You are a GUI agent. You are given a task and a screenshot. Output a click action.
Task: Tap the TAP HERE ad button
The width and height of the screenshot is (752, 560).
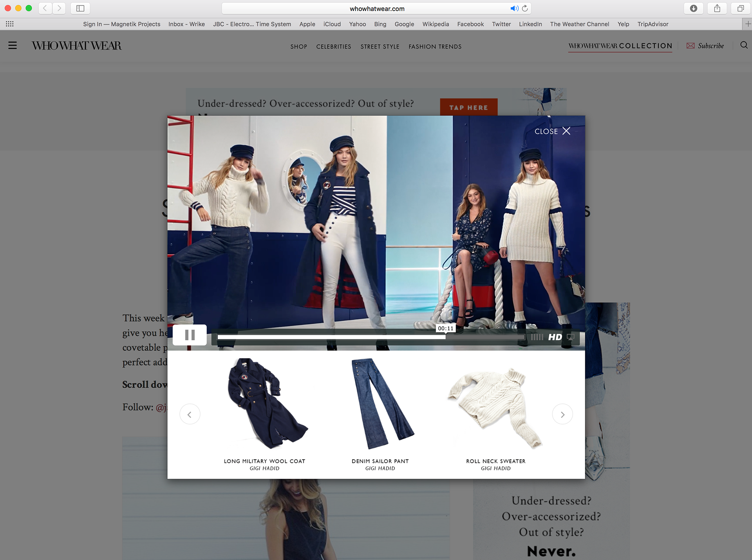[x=468, y=107]
